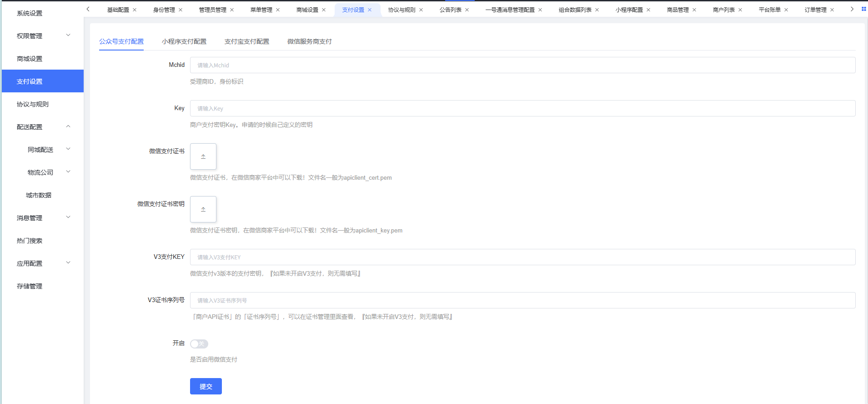The image size is (868, 404).
Task: Open the 微信服务商支付 tab
Action: click(x=309, y=41)
